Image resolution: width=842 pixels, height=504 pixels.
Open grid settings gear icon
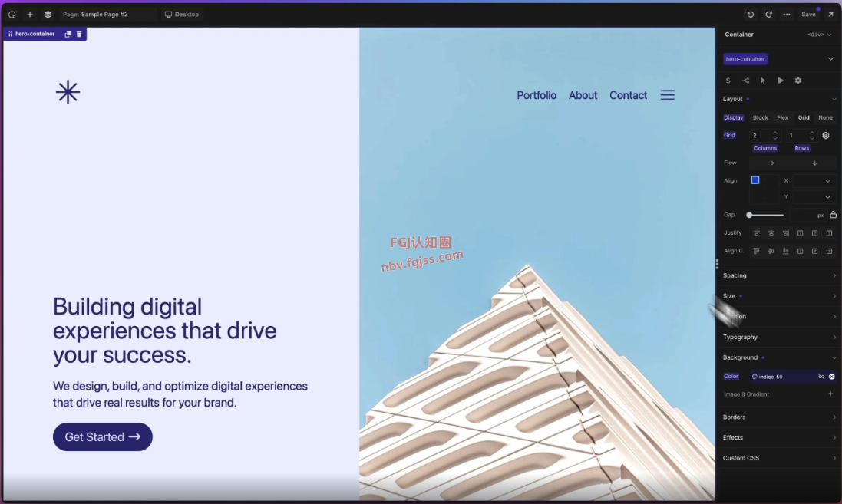point(826,136)
